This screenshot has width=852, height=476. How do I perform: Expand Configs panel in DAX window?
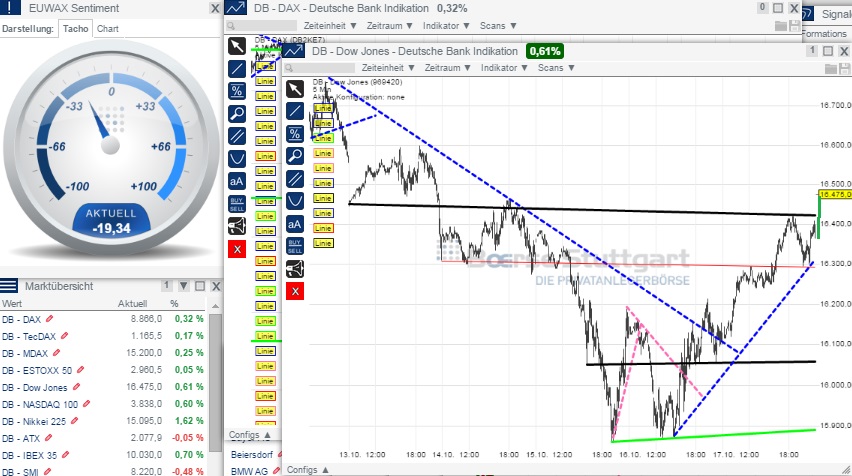pos(250,435)
